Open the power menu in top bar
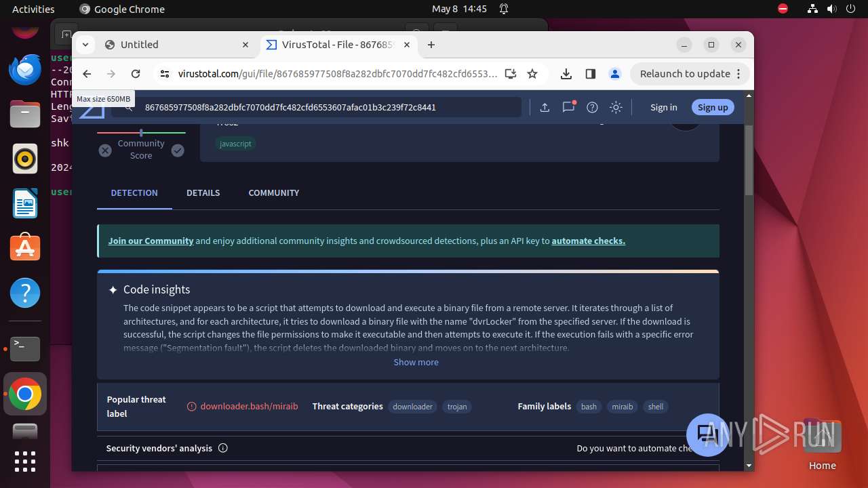This screenshot has width=868, height=488. click(850, 9)
